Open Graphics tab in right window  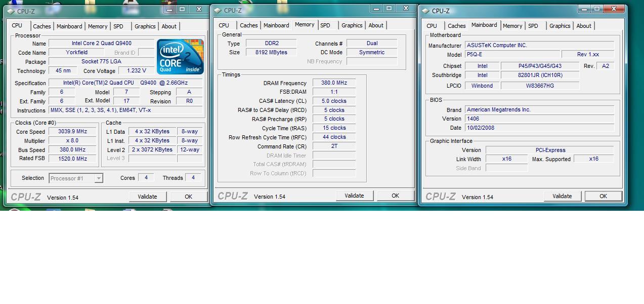pos(560,26)
